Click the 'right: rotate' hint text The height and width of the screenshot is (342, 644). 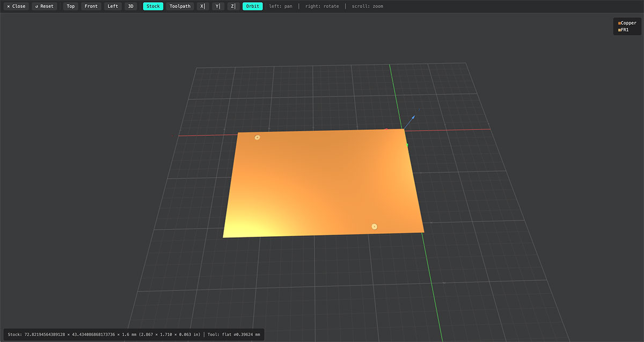tap(322, 6)
